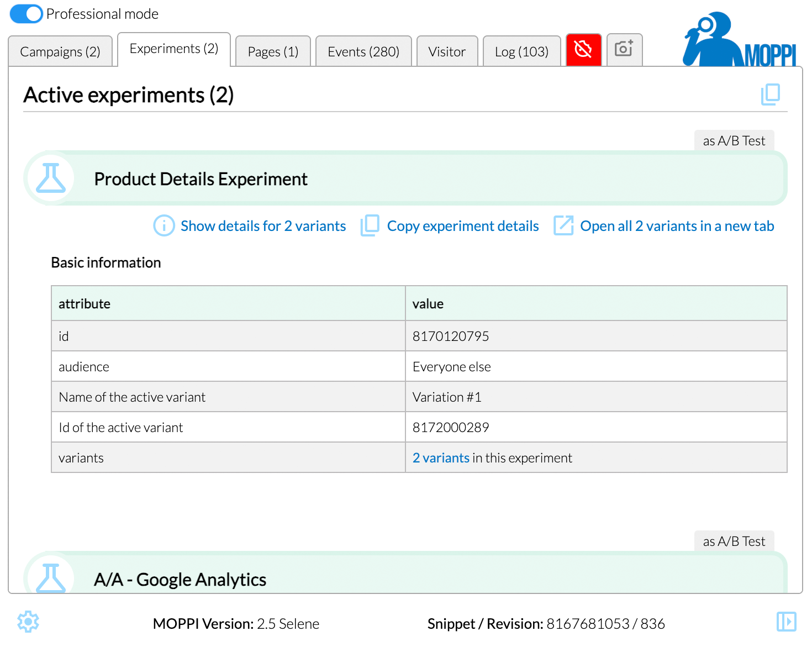This screenshot has width=812, height=652.
Task: Toggle the Professional mode switch
Action: point(26,14)
